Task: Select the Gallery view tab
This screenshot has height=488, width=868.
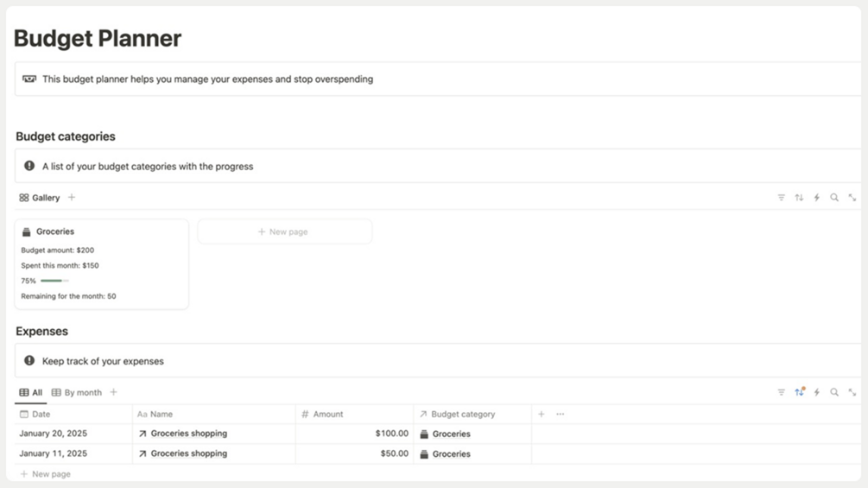Action: point(40,198)
